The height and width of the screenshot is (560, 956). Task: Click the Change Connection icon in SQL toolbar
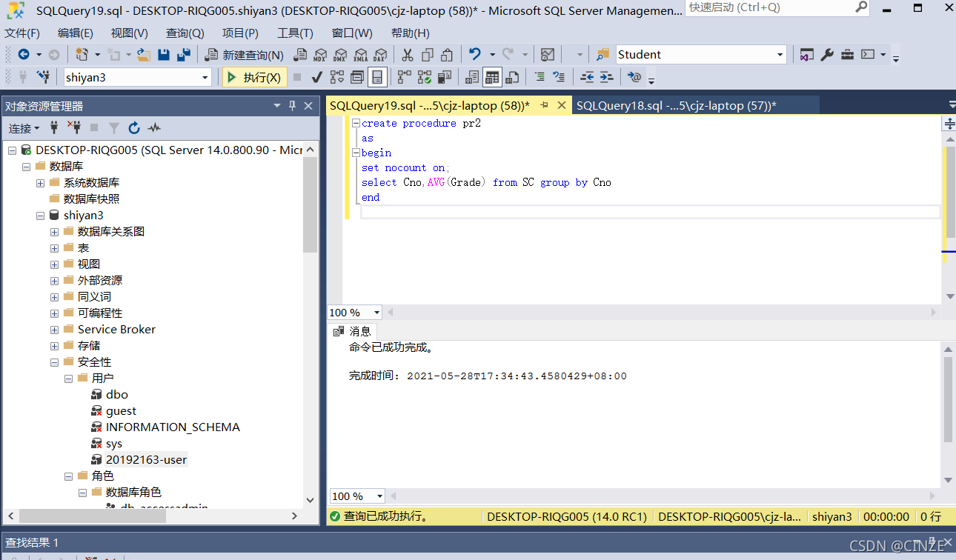pyautogui.click(x=43, y=77)
